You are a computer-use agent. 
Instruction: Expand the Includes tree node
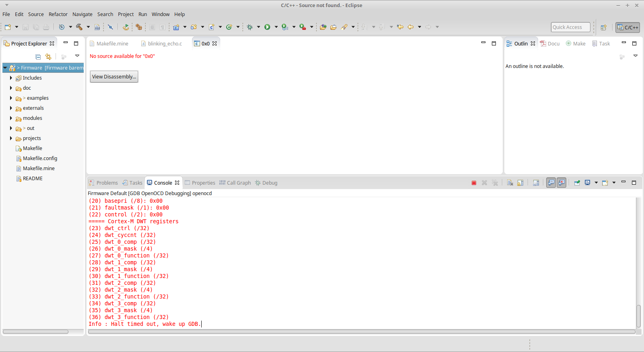point(11,78)
